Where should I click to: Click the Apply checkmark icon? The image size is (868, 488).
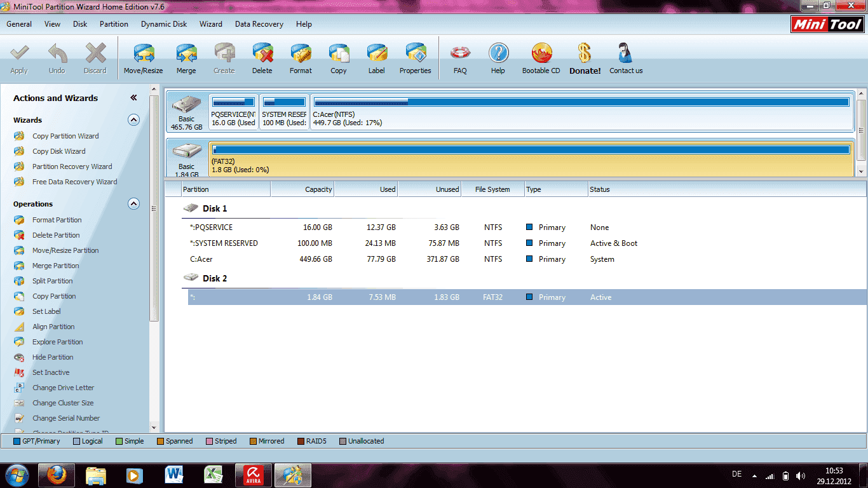coord(19,53)
